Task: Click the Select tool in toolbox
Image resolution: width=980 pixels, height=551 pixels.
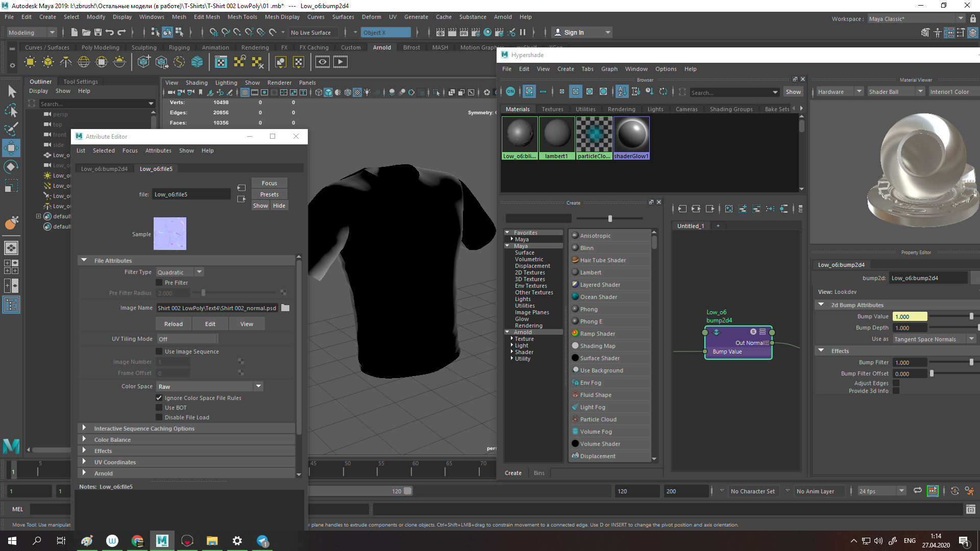Action: (11, 91)
